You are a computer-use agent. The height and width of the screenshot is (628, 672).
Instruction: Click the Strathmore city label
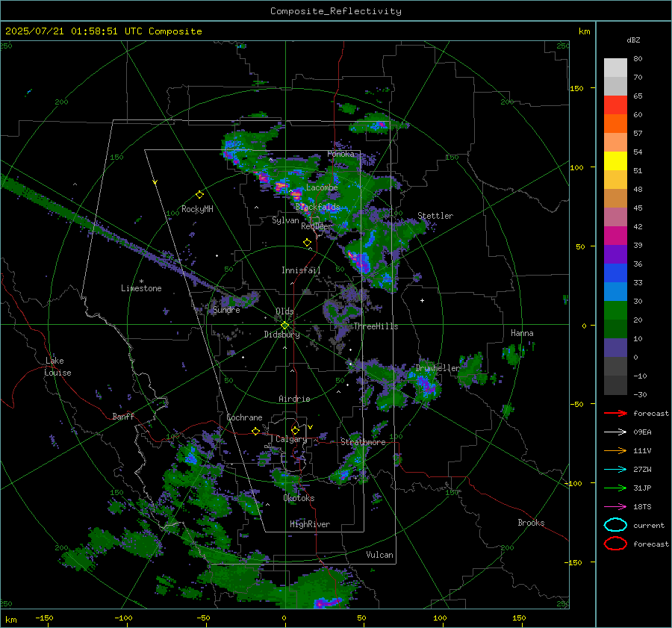(363, 442)
